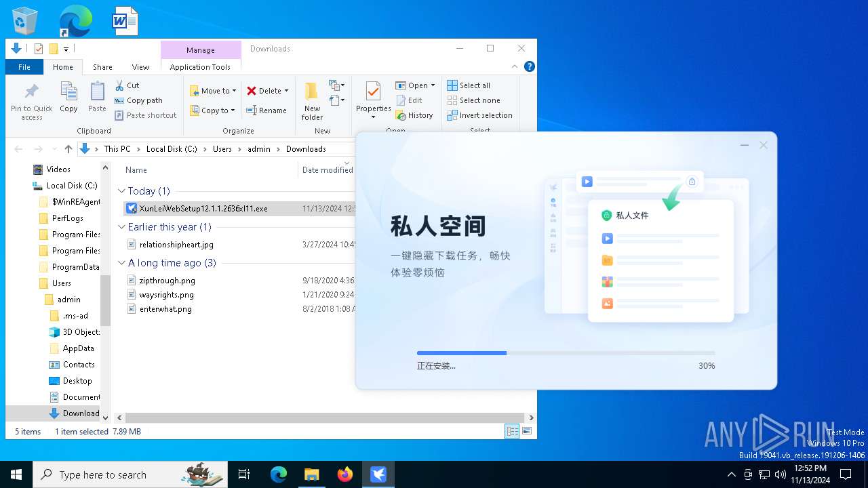
Task: Customize Quick Access Toolbar dropdown arrow
Action: tap(66, 49)
